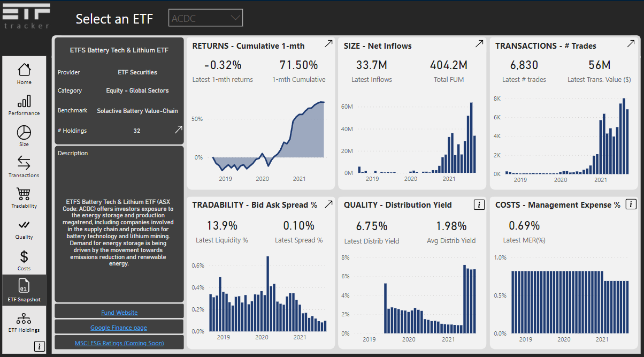Go to Performance bar chart icon
Screen dimensions: 644x357
(x=24, y=101)
